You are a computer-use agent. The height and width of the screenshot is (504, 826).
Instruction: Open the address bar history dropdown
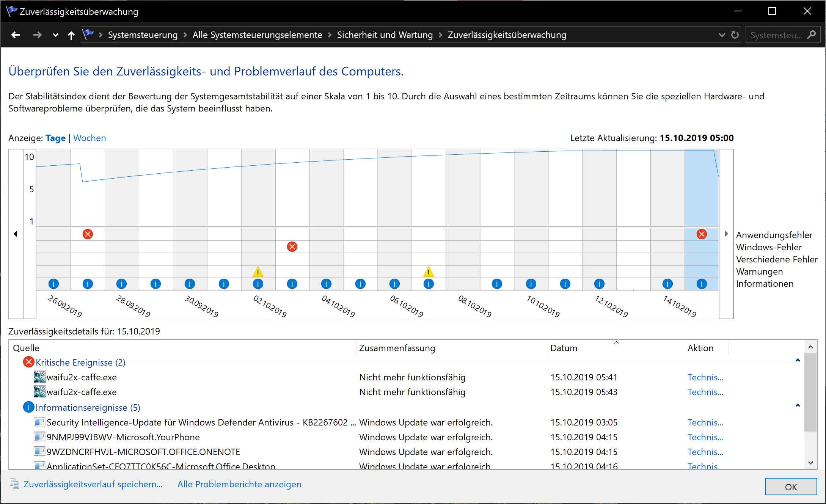(722, 35)
